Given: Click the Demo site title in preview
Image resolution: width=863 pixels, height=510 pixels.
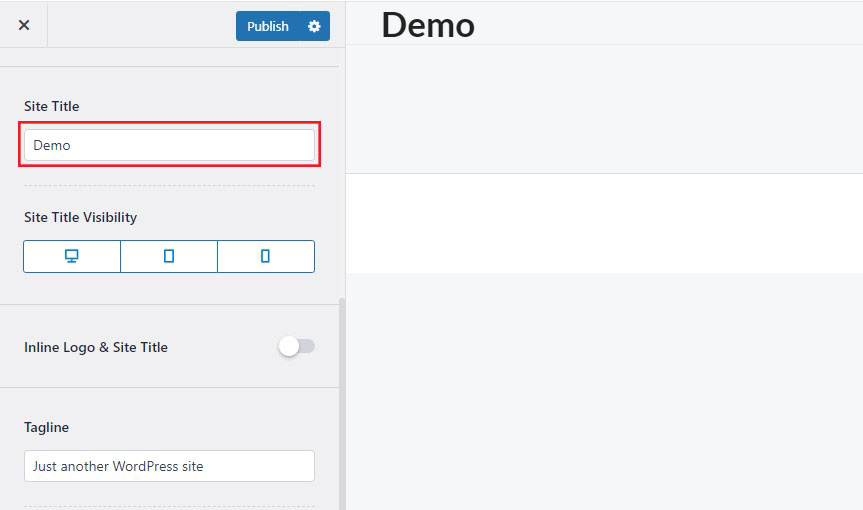Looking at the screenshot, I should [x=428, y=25].
